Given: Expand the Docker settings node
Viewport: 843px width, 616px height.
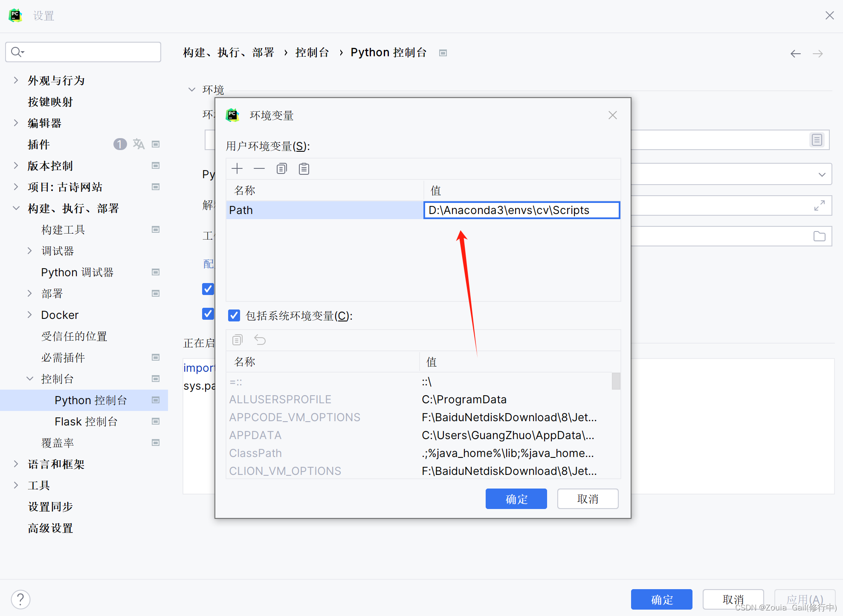Looking at the screenshot, I should tap(30, 315).
